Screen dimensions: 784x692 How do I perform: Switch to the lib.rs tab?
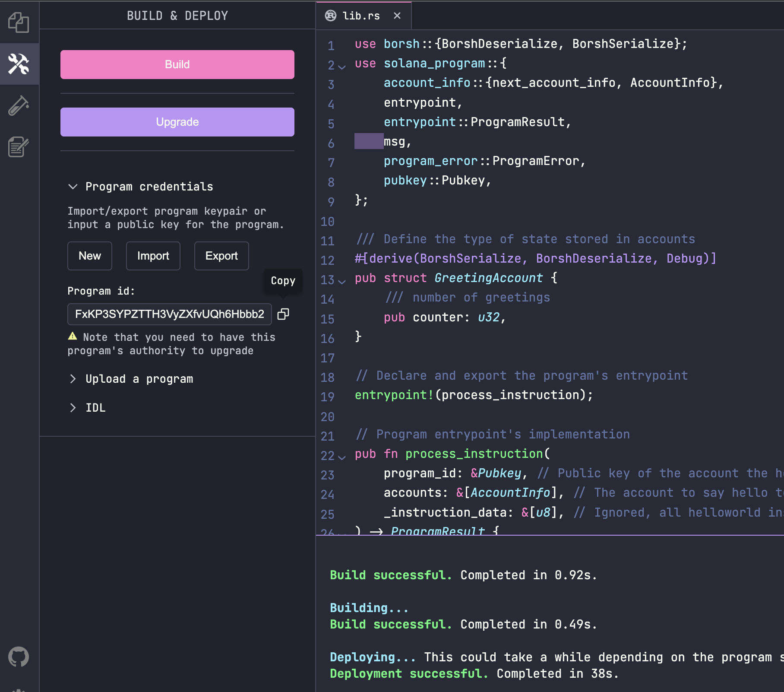(361, 16)
